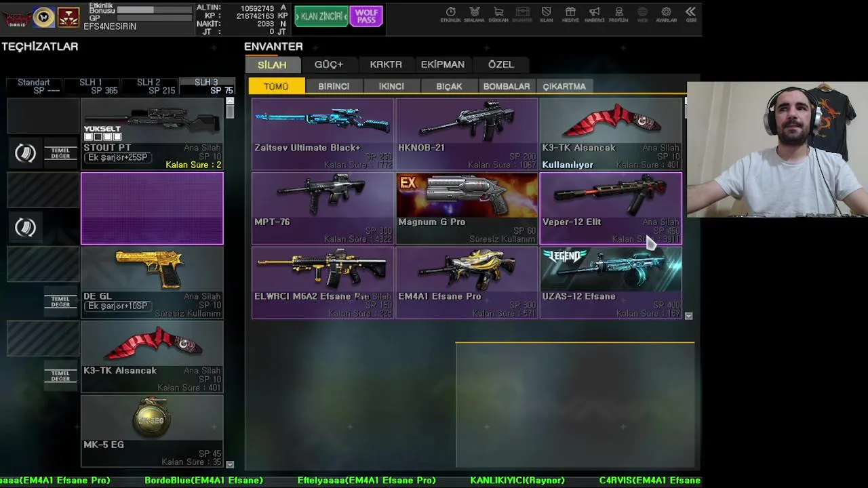This screenshot has height=488, width=868.
Task: Filter inventory by Bıçak
Action: click(449, 86)
